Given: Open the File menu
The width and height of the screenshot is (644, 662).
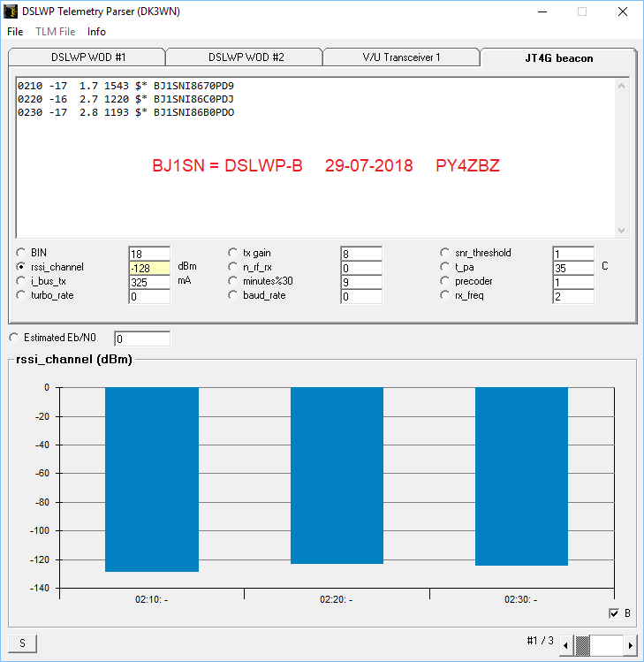Looking at the screenshot, I should [x=15, y=32].
